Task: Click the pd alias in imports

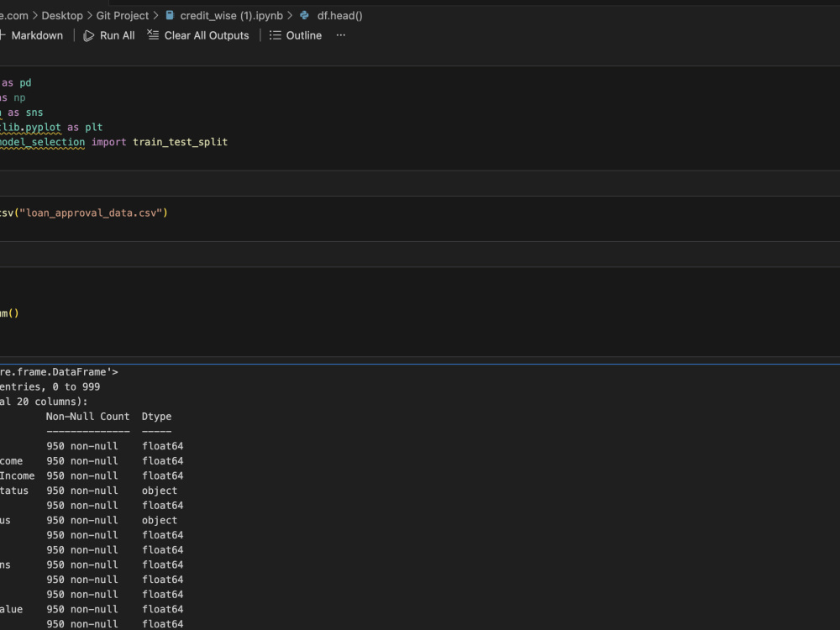Action: coord(26,83)
